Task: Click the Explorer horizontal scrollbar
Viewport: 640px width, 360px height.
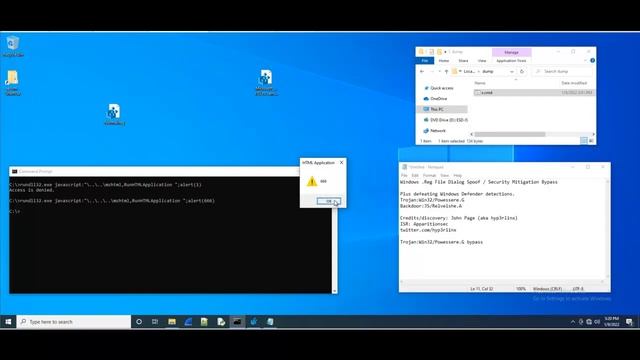Action: point(510,134)
